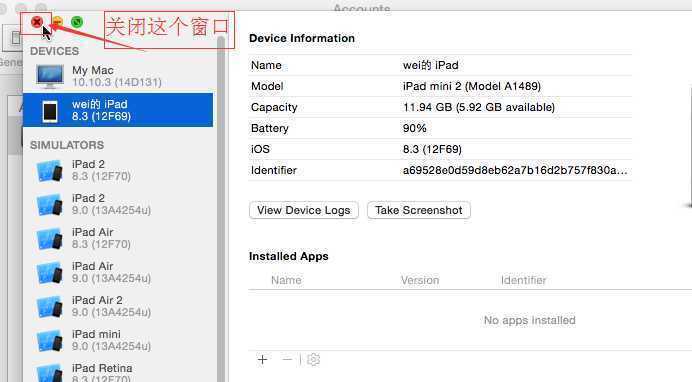Click simulator icon next to iPad Retina
This screenshot has width=692, height=382.
[49, 373]
